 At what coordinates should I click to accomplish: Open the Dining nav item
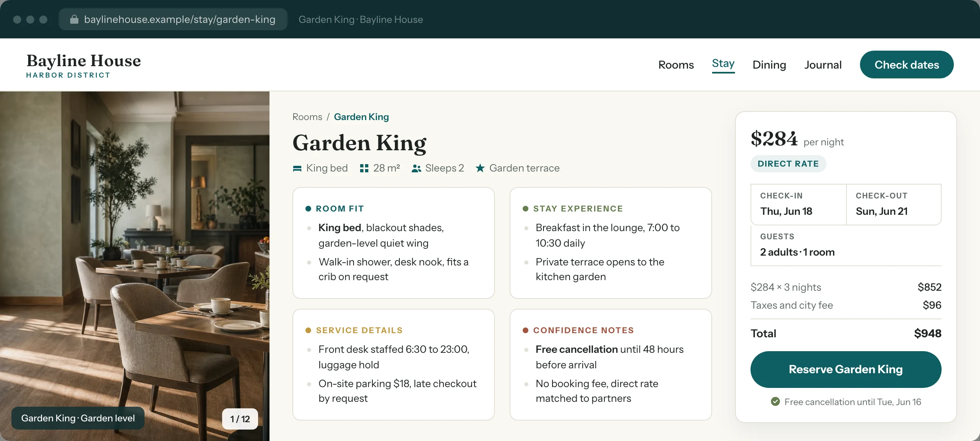click(769, 65)
